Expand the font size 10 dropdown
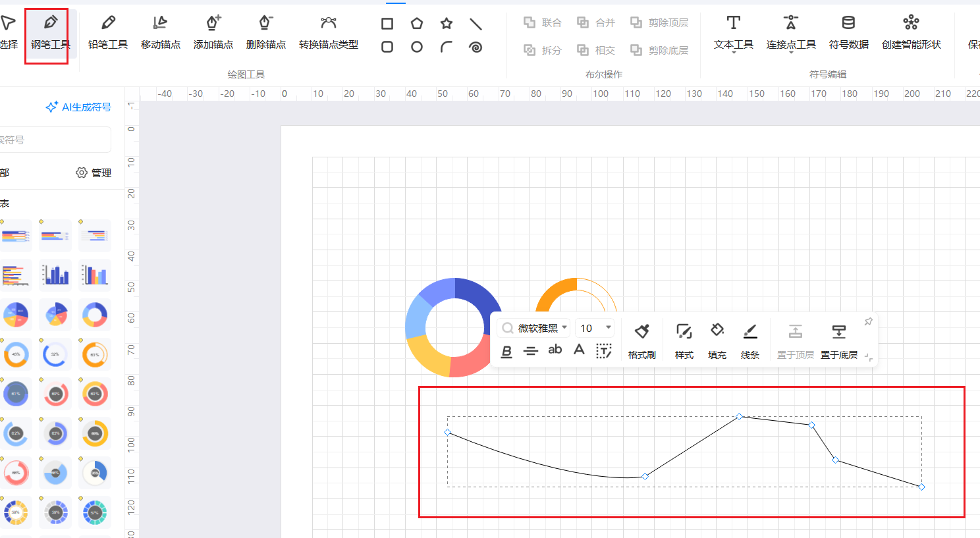The width and height of the screenshot is (980, 538). [x=609, y=327]
